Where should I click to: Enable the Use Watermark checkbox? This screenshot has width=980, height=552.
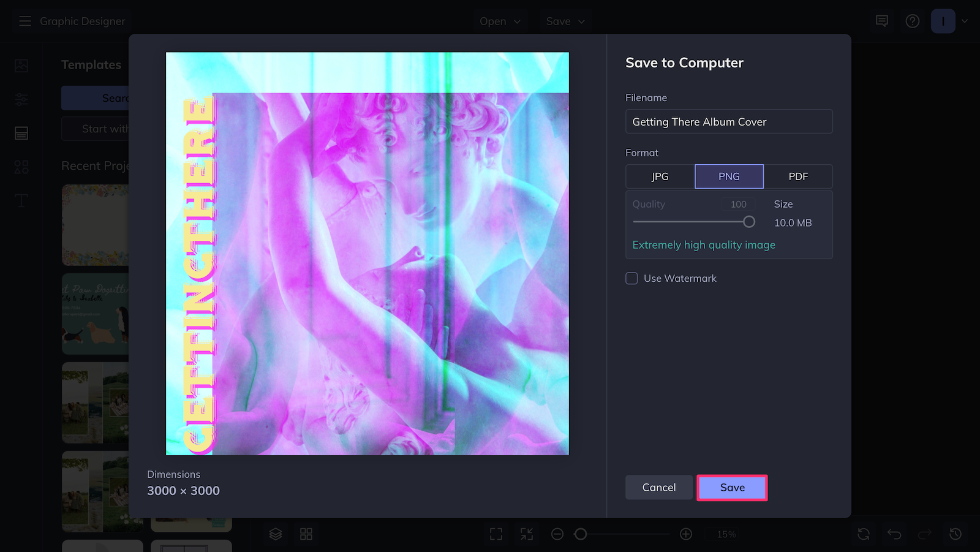pos(631,278)
